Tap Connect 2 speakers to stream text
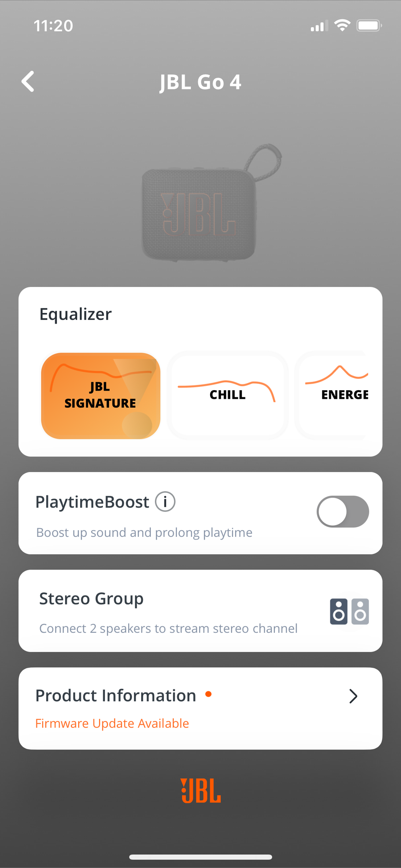The width and height of the screenshot is (401, 868). coord(168,629)
